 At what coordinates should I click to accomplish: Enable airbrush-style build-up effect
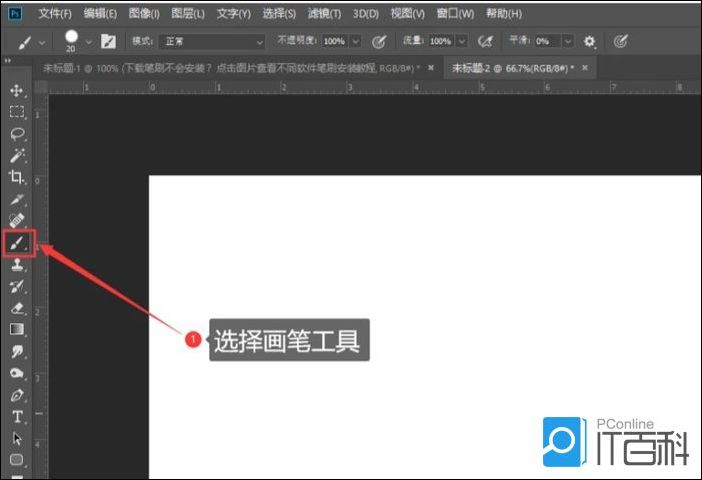coord(486,42)
